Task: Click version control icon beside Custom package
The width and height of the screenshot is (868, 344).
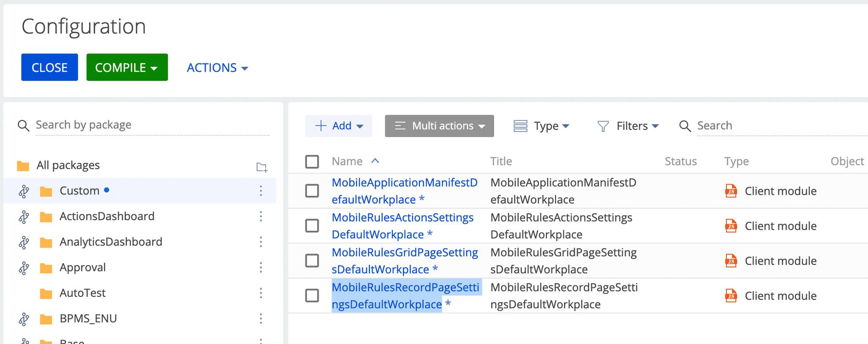Action: pos(24,191)
